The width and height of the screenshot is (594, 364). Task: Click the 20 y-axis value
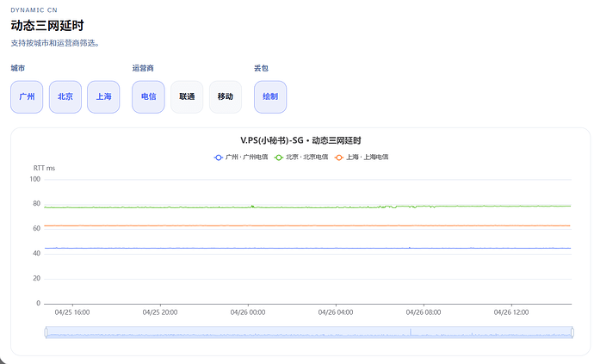(x=36, y=279)
